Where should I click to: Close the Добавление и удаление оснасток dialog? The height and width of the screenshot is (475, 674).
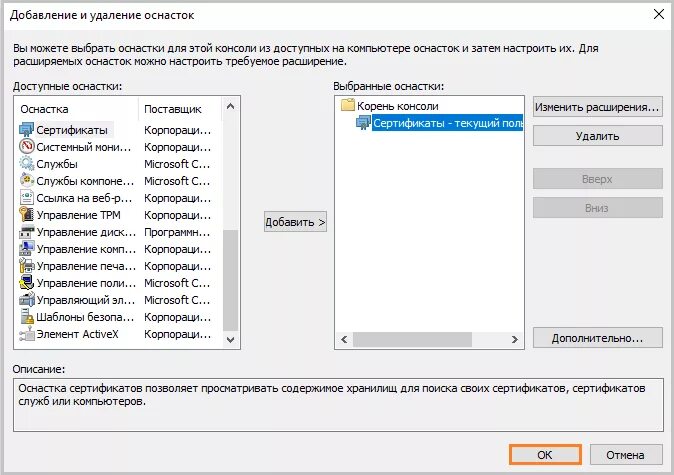[659, 14]
